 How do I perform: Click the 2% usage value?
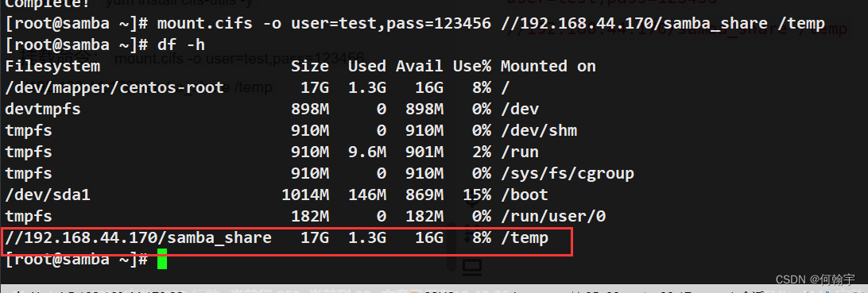[482, 152]
